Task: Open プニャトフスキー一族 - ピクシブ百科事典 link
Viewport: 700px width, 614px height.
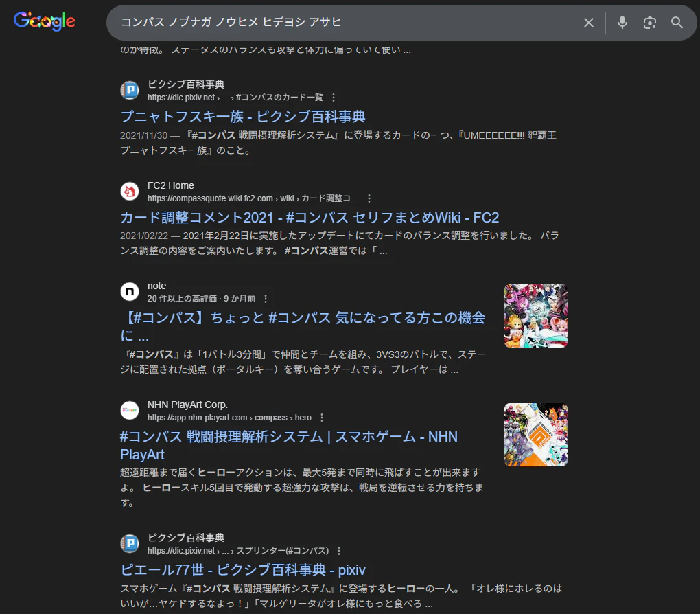Action: [243, 117]
